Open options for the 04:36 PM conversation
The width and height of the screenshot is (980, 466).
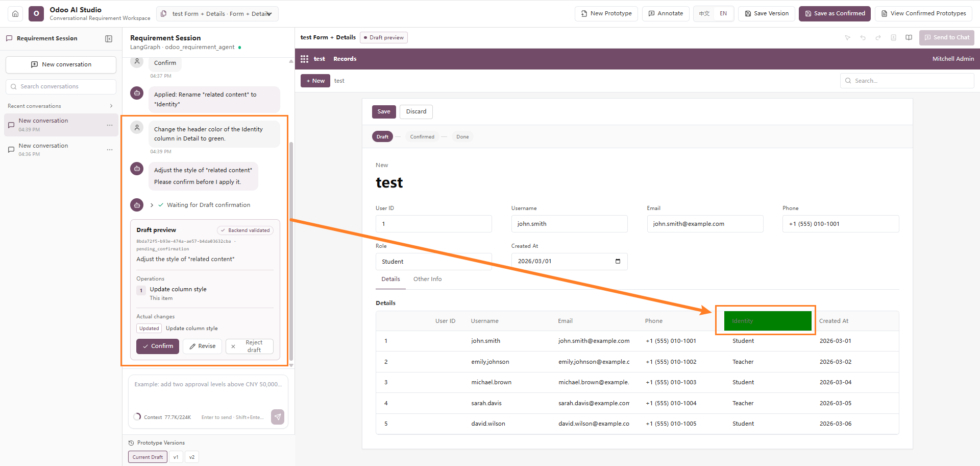tap(110, 150)
